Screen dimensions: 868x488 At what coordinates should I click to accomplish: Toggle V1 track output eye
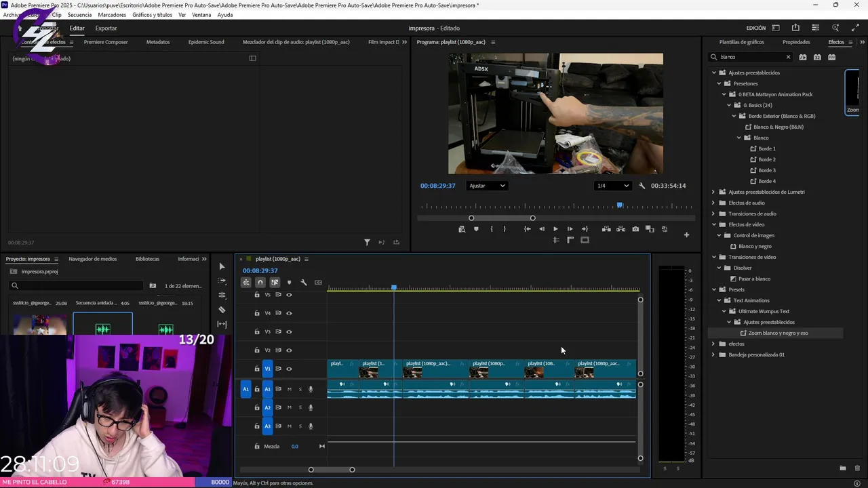click(289, 369)
